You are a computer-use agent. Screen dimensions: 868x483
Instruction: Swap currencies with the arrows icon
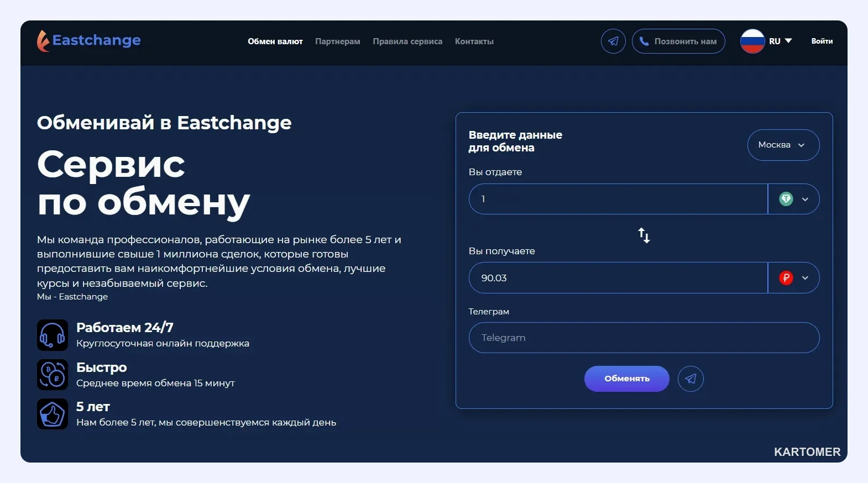pos(644,235)
